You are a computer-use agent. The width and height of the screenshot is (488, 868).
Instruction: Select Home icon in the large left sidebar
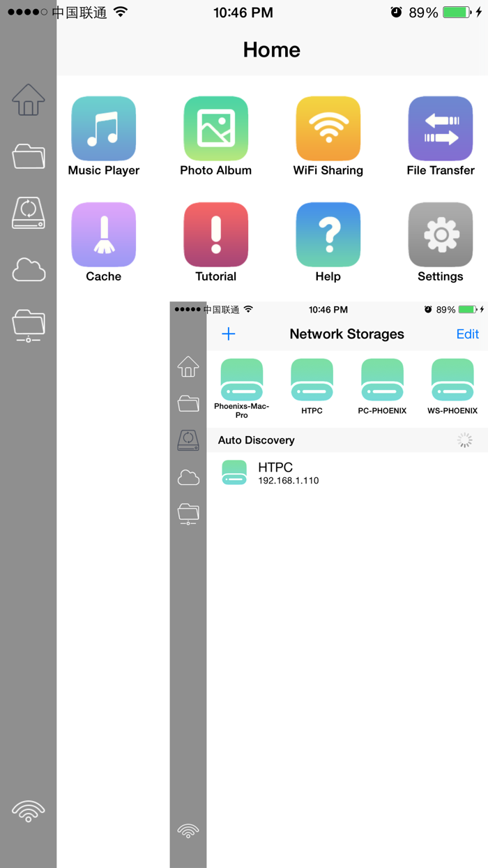(29, 99)
